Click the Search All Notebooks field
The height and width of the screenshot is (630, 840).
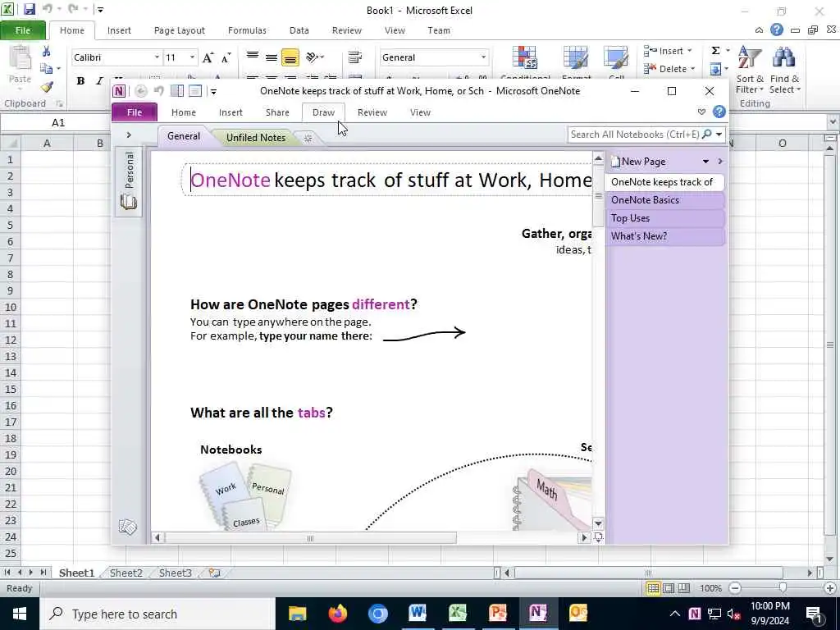tap(636, 135)
